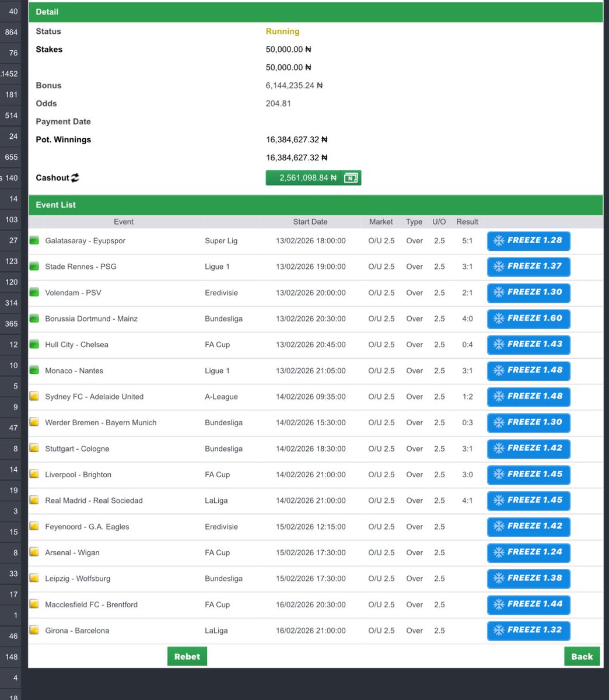Click start date 16/02/2026 21:00:00
This screenshot has width=609, height=700.
[311, 631]
